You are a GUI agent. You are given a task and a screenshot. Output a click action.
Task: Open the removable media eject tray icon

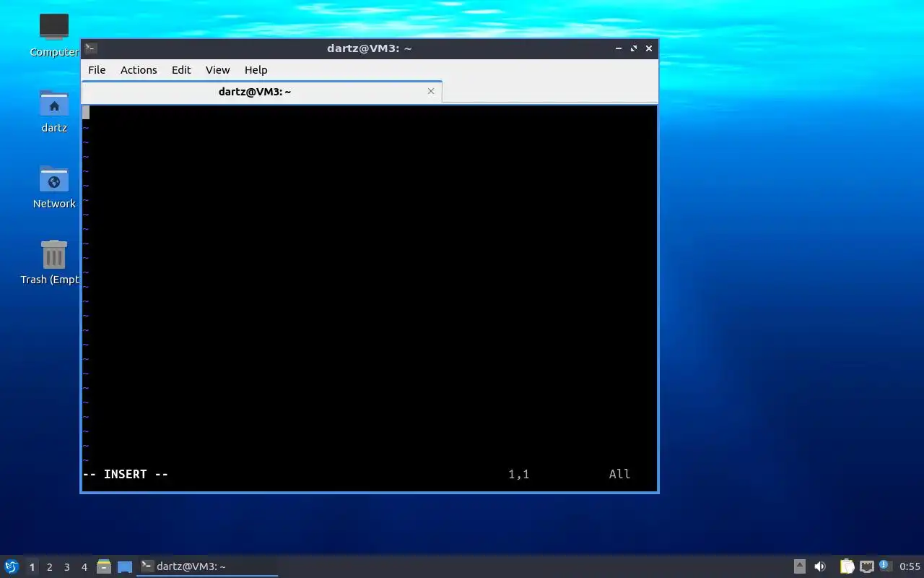tap(799, 566)
